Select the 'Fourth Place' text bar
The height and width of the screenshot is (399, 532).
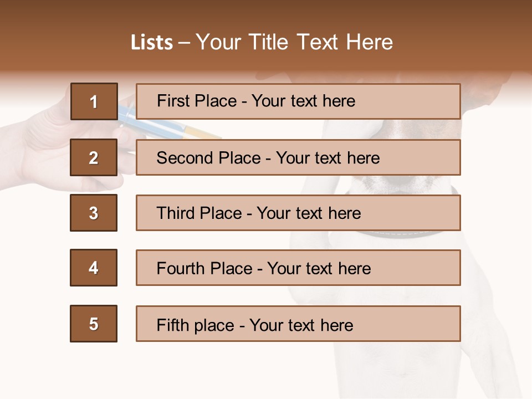(298, 268)
